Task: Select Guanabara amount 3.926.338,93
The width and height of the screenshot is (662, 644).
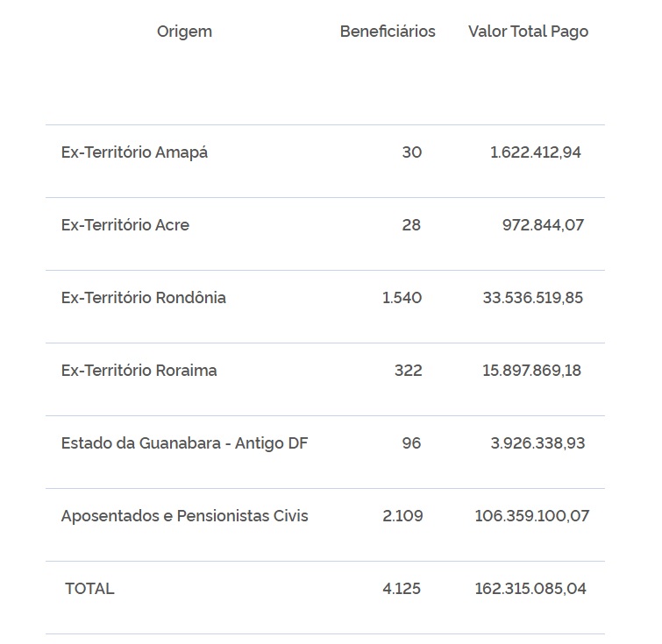Action: [537, 443]
